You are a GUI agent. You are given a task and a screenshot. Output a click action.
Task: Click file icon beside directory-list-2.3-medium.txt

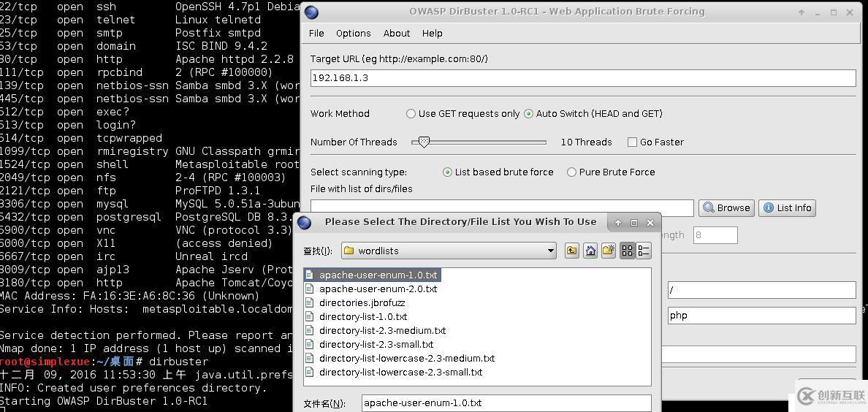310,331
